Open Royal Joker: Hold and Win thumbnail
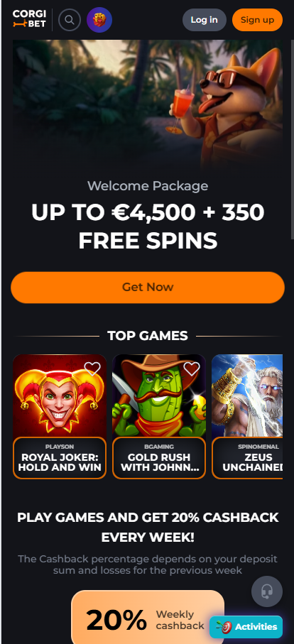294x644 pixels. pyautogui.click(x=60, y=395)
